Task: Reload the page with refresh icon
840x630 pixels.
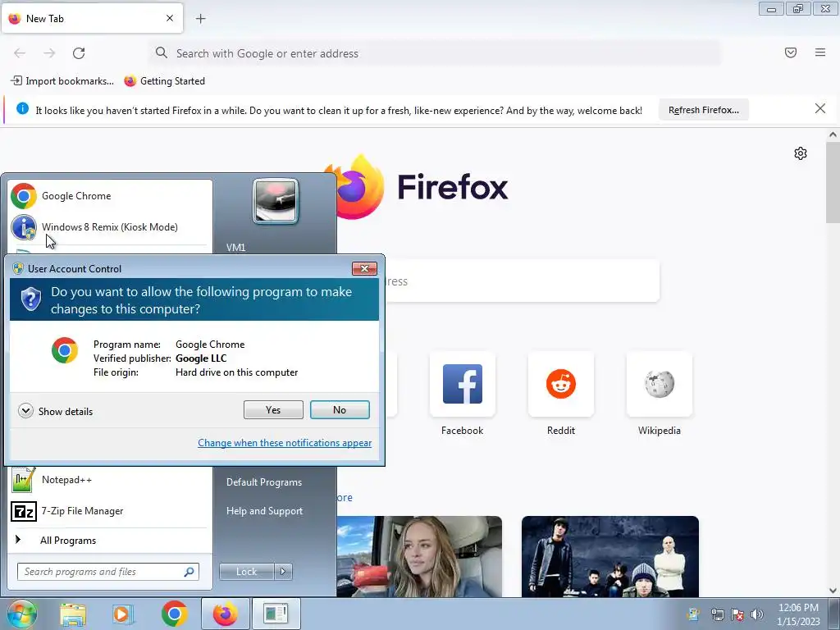Action: tap(79, 53)
